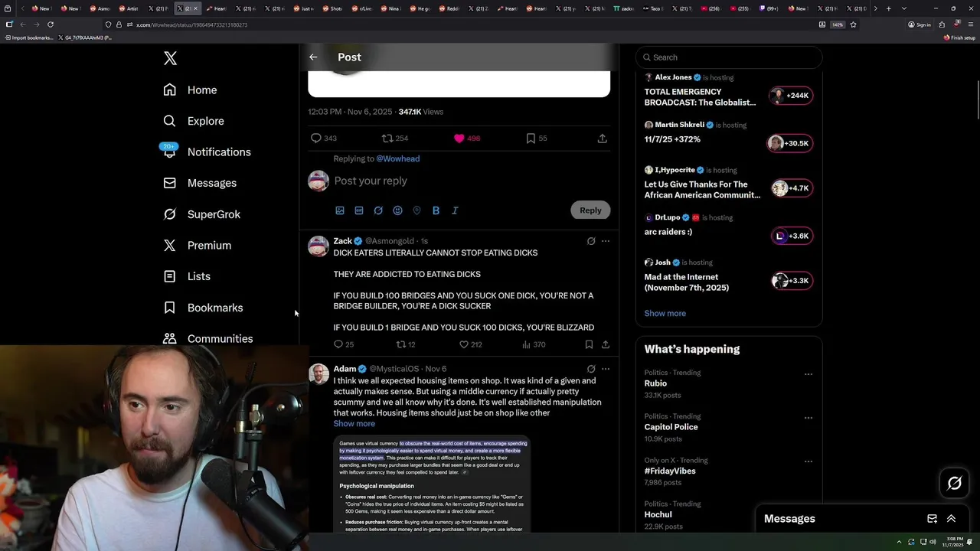
Task: Open more options on Zack's reply
Action: coord(606,241)
